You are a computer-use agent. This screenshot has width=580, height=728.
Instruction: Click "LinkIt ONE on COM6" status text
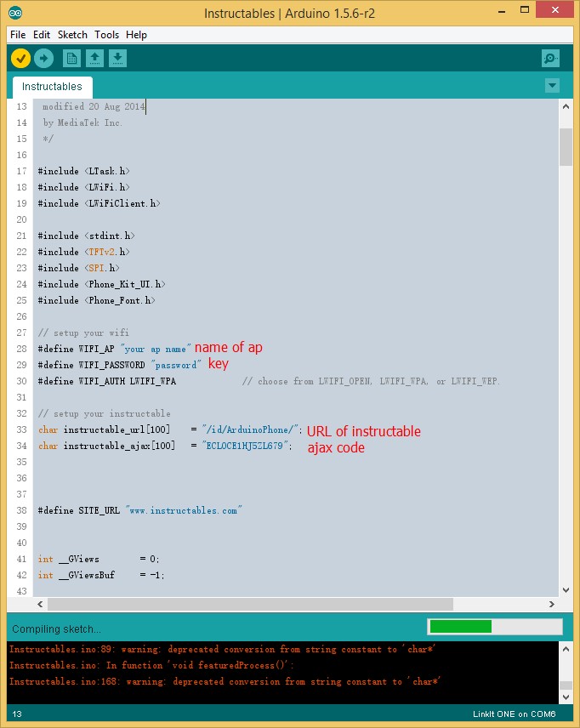click(514, 714)
